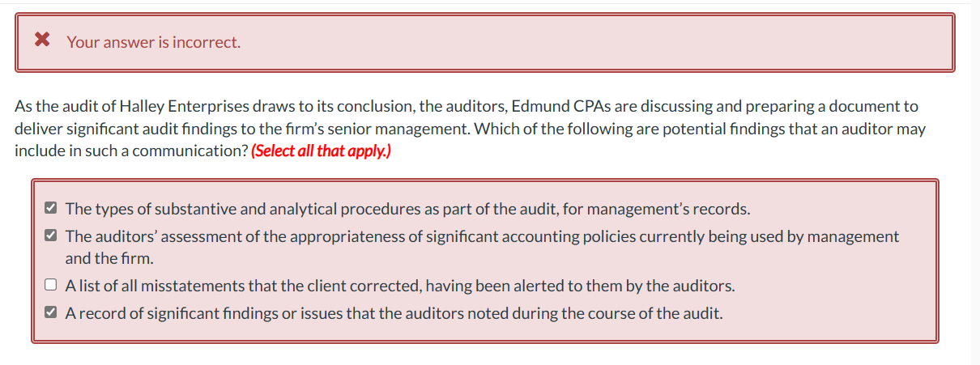The height and width of the screenshot is (365, 980).
Task: Uncheck the substantive and analytical procedures option
Action: coord(50,209)
